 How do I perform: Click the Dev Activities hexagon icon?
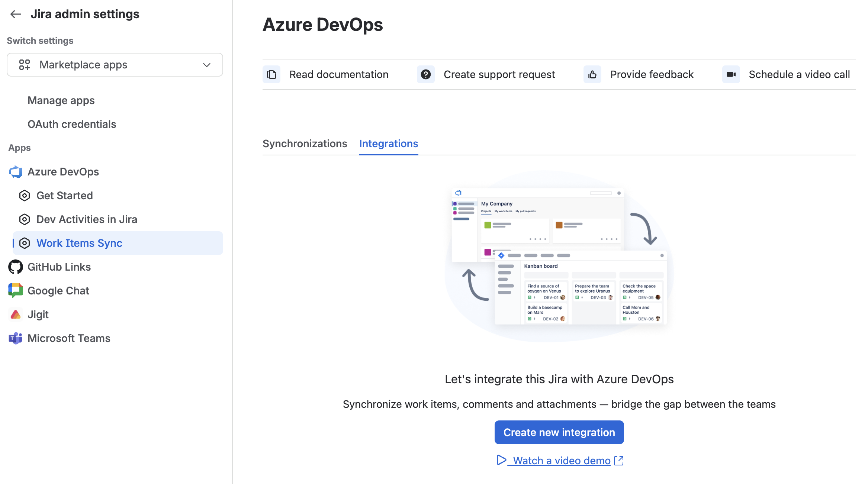click(x=25, y=219)
